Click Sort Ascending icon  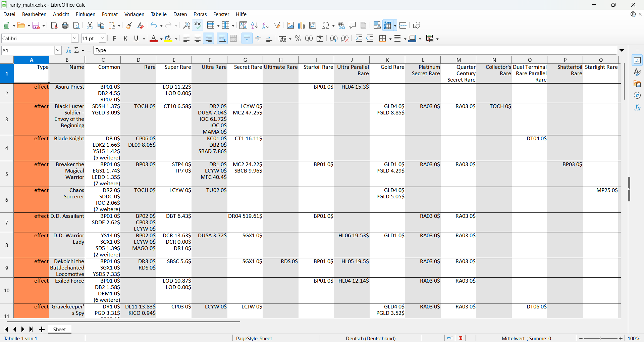coord(255,26)
